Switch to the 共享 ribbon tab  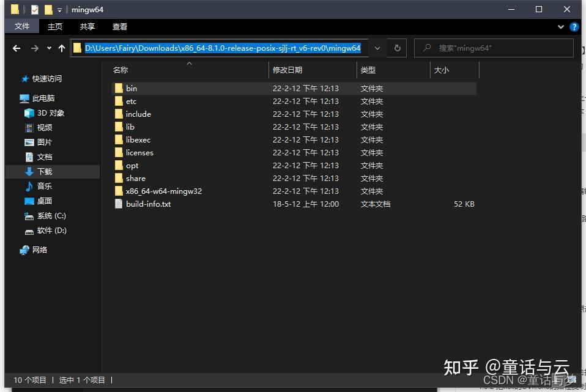[x=86, y=26]
